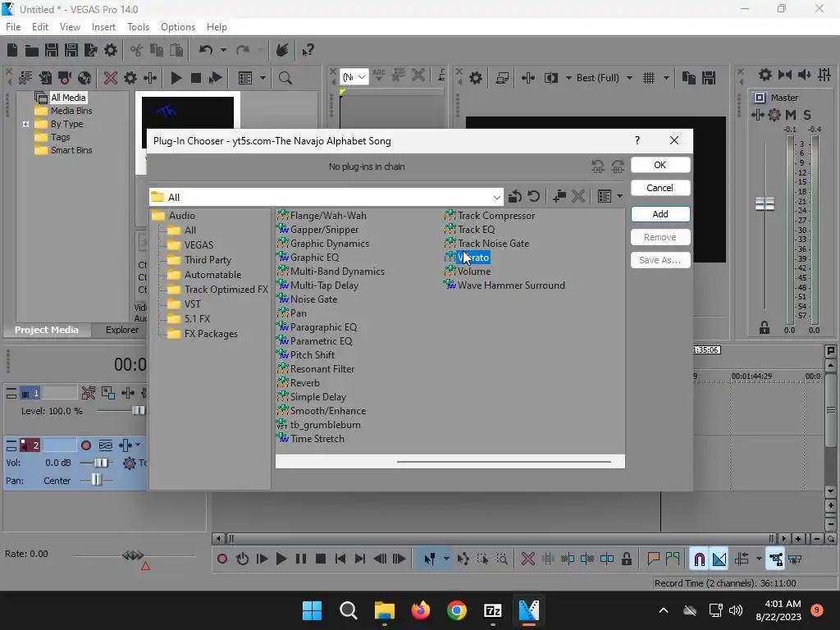Pause playback in the transport bar
Viewport: 840px width, 630px height.
pos(301,559)
